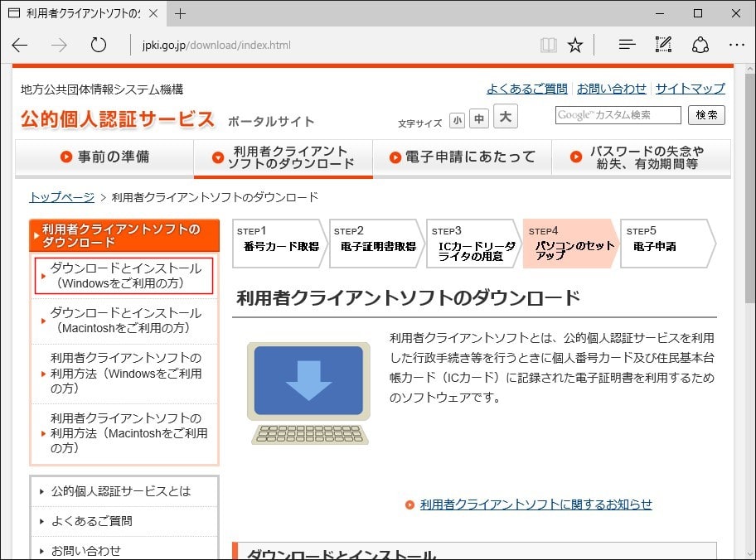This screenshot has height=560, width=756.
Task: Click Make a Web Note icon
Action: [663, 45]
